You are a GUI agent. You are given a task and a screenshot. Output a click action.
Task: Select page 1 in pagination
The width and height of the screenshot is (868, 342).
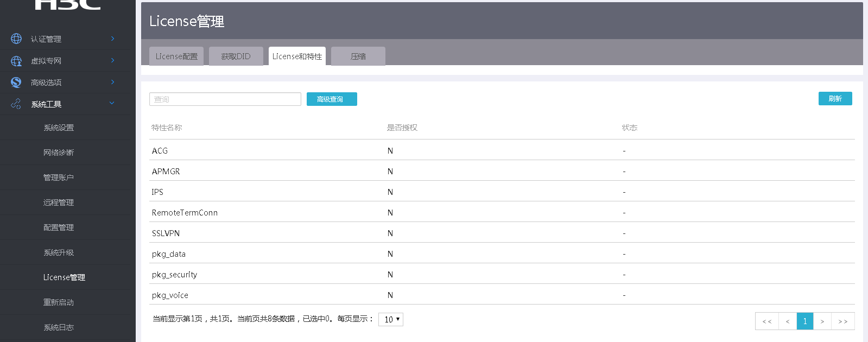click(x=805, y=321)
